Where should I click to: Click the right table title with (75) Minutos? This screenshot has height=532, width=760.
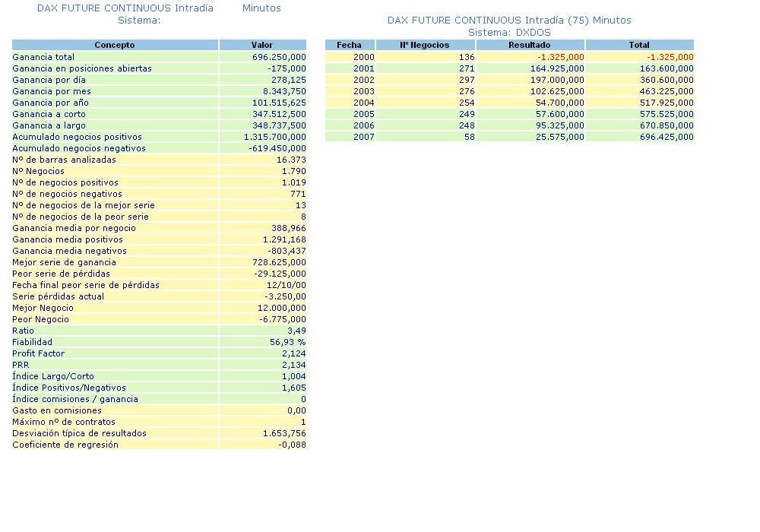509,20
